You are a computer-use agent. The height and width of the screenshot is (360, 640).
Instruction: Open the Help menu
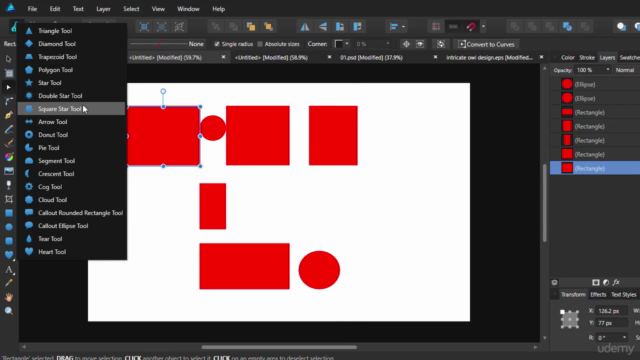[218, 9]
